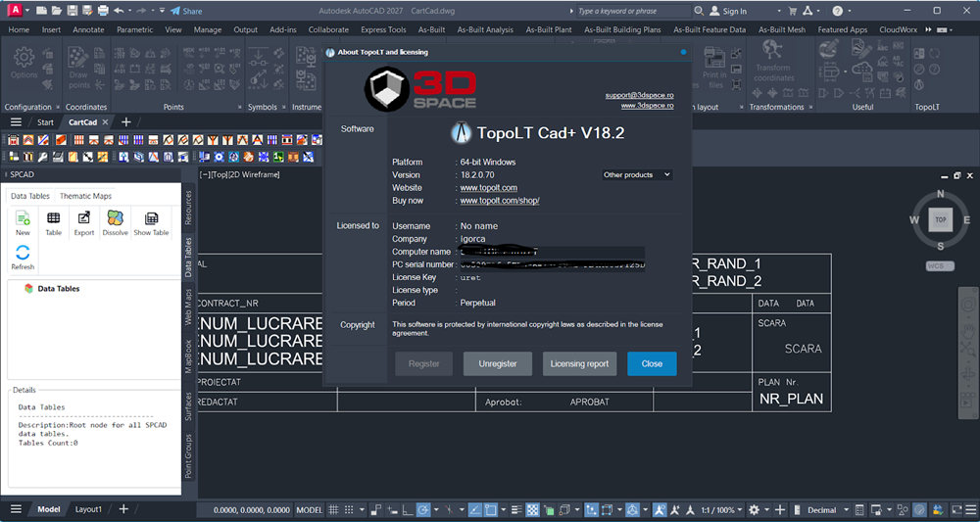Screen dimensions: 980x522
Task: Open the As-Built Plant ribbon tab
Action: pos(549,29)
